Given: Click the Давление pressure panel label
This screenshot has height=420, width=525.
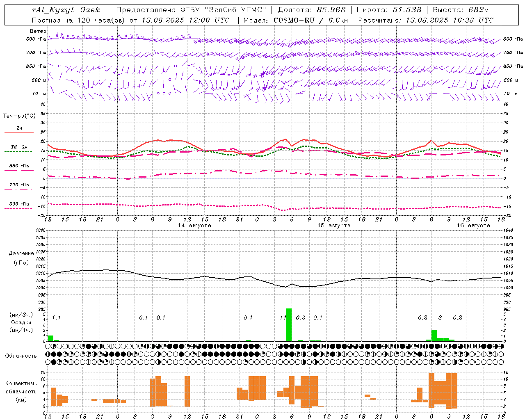Looking at the screenshot, I should point(21,253).
